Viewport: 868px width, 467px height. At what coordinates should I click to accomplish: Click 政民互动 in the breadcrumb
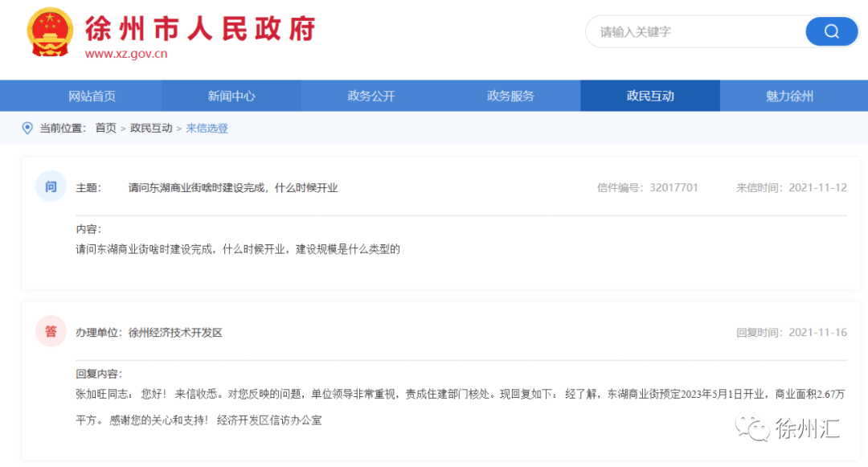pos(151,128)
